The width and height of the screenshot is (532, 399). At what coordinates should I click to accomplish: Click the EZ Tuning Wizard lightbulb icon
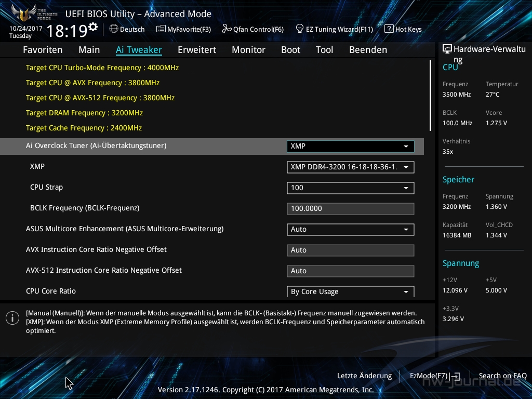tap(300, 29)
